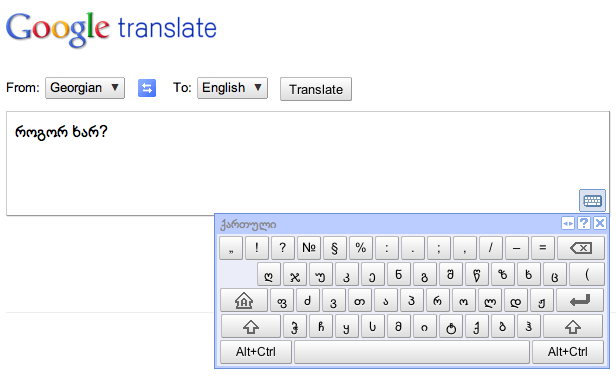This screenshot has height=384, width=616.
Task: Click the low quotation mark „ key
Action: (231, 248)
